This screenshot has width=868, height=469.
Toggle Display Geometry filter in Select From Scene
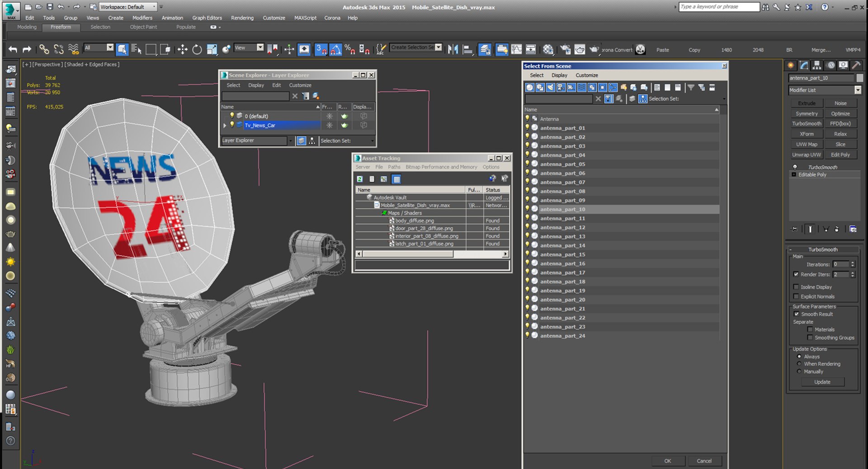click(529, 87)
